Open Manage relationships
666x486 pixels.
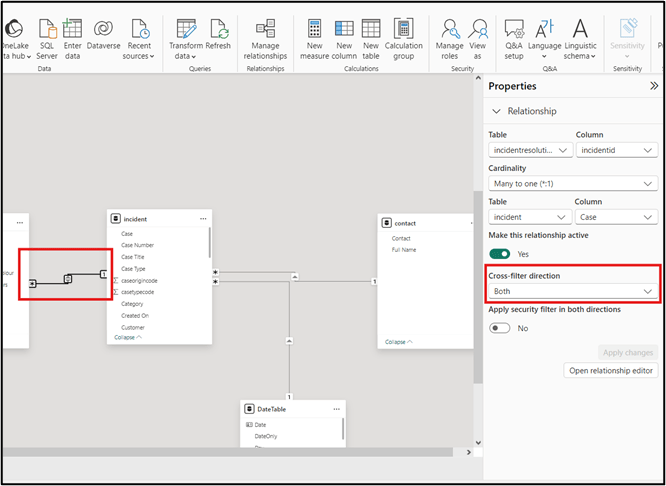click(265, 29)
